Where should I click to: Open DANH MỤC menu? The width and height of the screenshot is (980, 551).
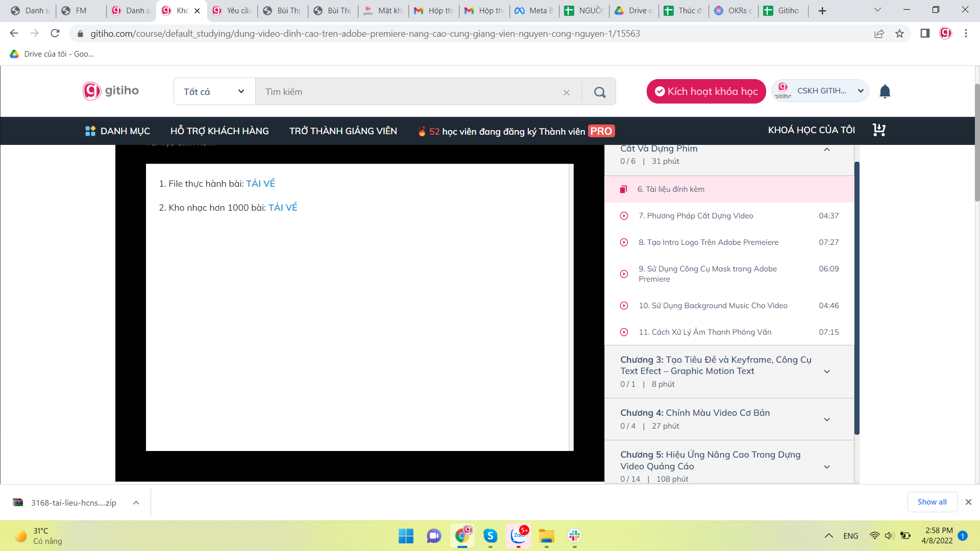click(117, 131)
